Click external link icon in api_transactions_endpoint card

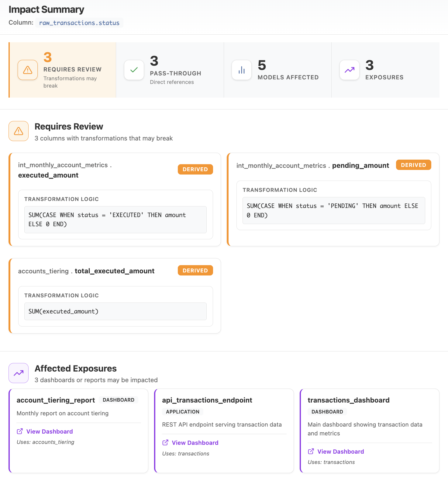(165, 442)
